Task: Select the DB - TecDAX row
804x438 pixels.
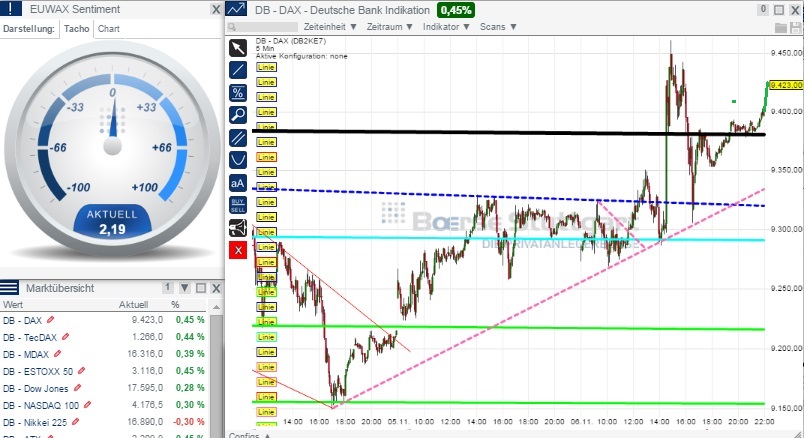Action: tap(104, 337)
